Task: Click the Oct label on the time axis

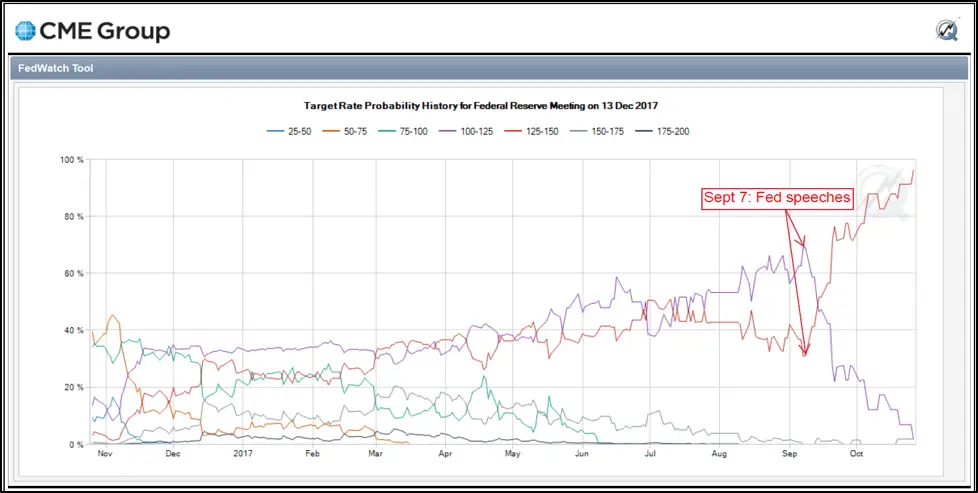Action: tap(857, 454)
